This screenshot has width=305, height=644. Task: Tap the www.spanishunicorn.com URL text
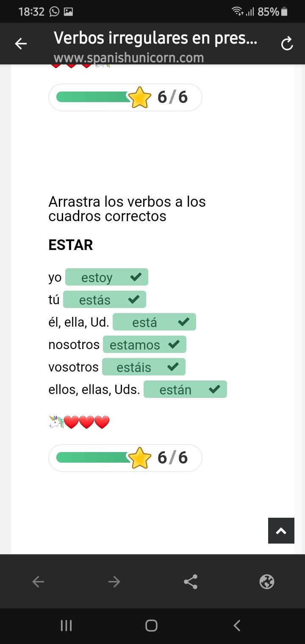129,58
